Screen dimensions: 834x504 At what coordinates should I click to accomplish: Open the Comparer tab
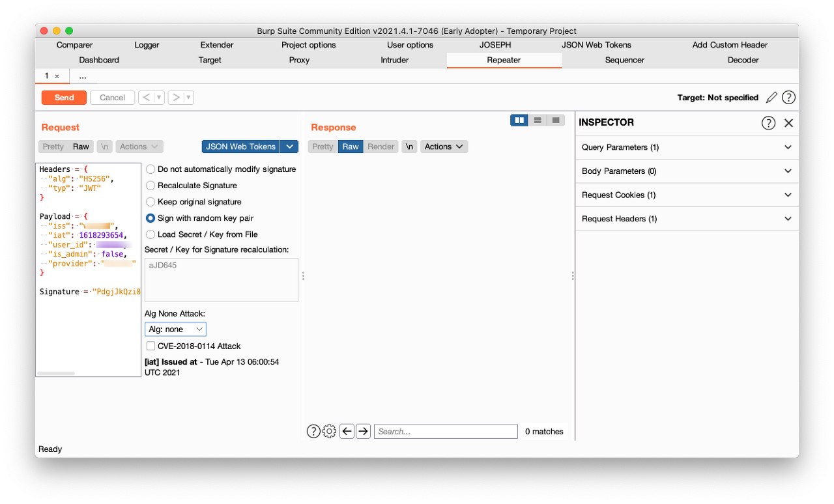click(x=74, y=45)
